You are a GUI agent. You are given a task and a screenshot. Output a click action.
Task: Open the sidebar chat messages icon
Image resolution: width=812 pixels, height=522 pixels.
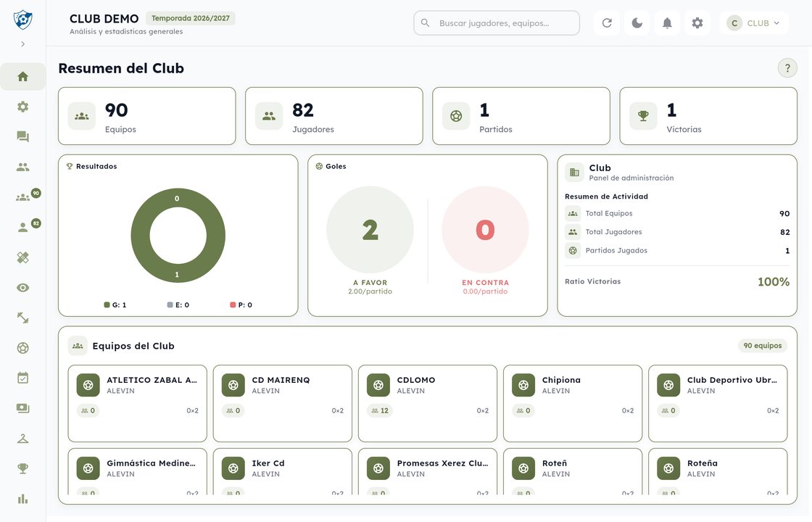[22, 137]
